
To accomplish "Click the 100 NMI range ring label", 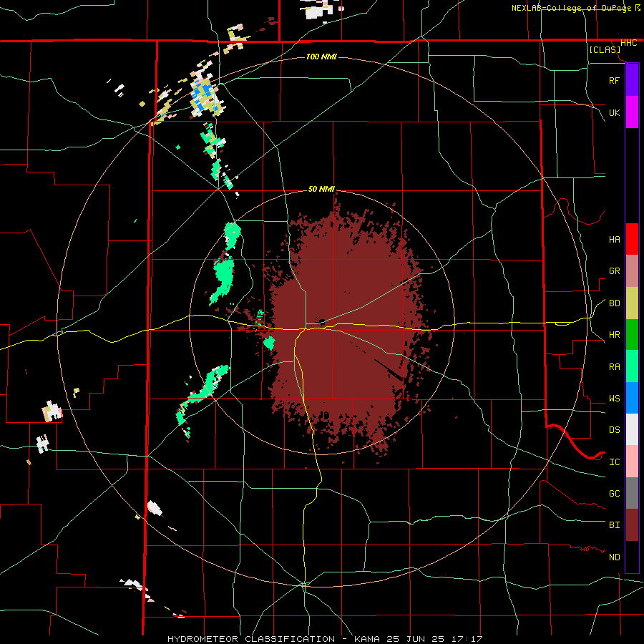I will pos(321,57).
